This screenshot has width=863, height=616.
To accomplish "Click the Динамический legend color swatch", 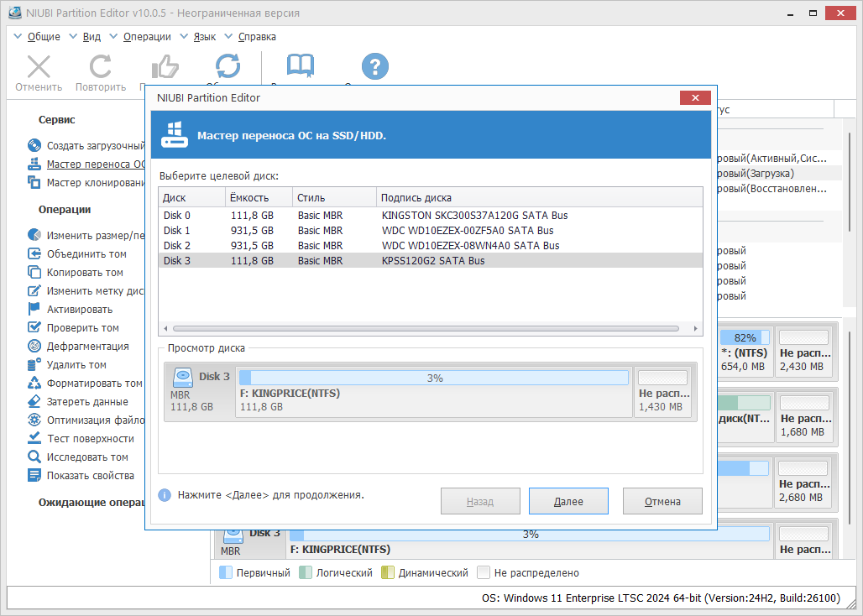I will coord(388,572).
